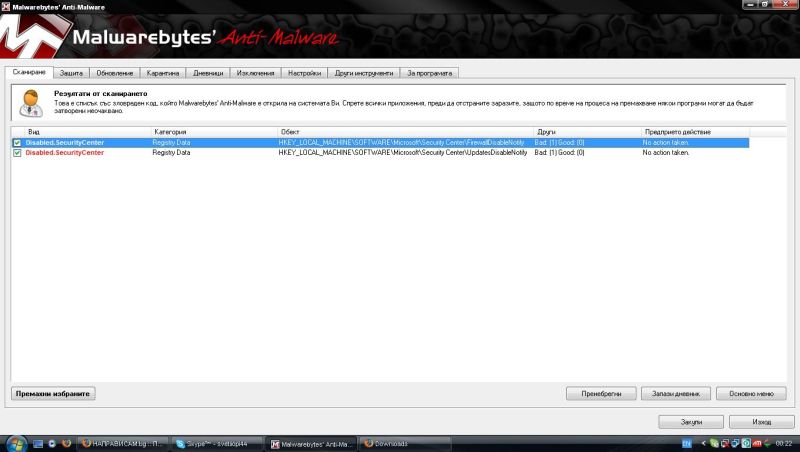
Task: Click the UpdatesDisableNotify registry path text
Action: pos(403,153)
